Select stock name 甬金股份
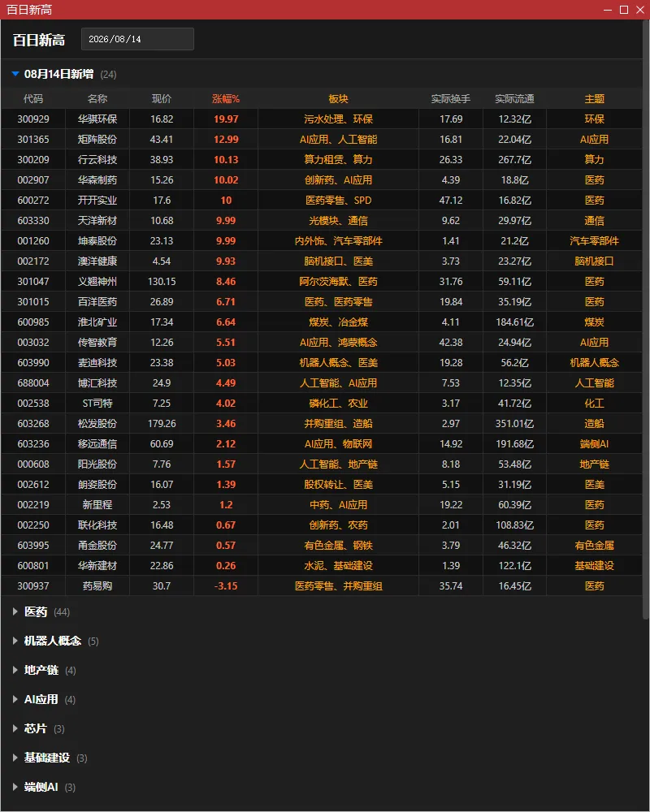The width and height of the screenshot is (650, 812). coord(97,546)
